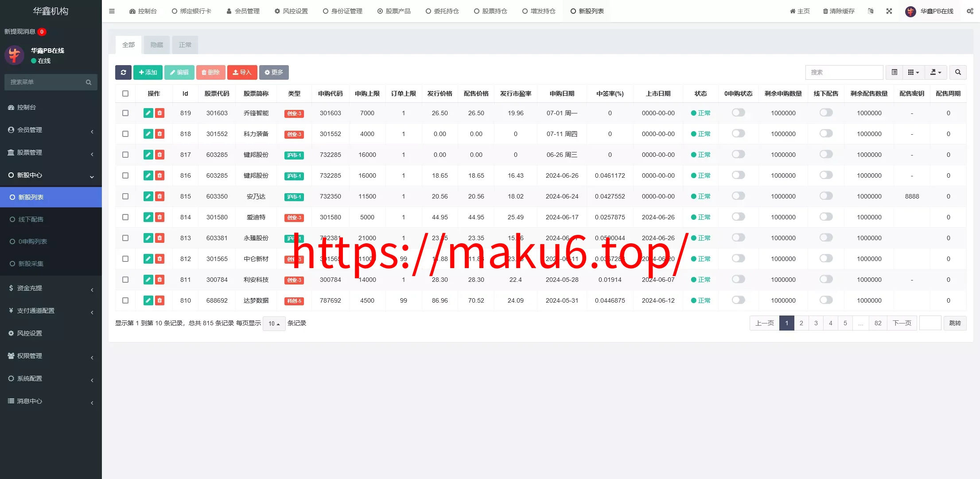Click 清除缓存 in top bar
The height and width of the screenshot is (479, 980).
[839, 11]
